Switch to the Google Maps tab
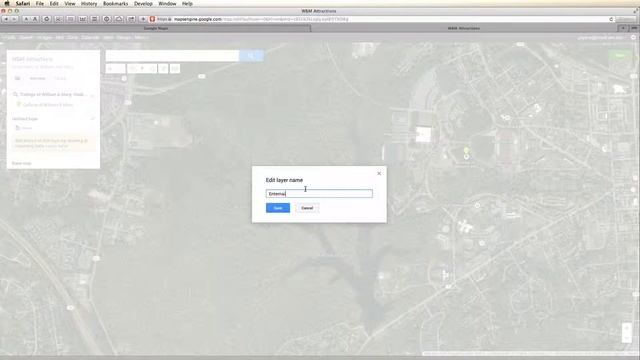The image size is (640, 360). 156,28
